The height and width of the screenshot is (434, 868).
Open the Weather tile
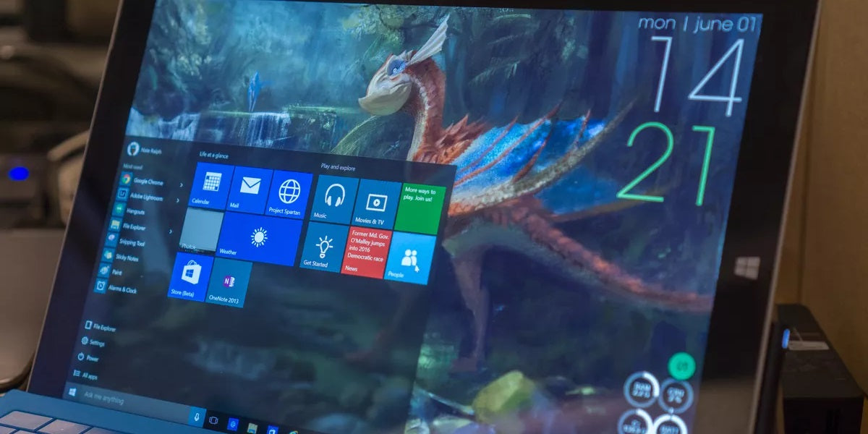pos(258,239)
